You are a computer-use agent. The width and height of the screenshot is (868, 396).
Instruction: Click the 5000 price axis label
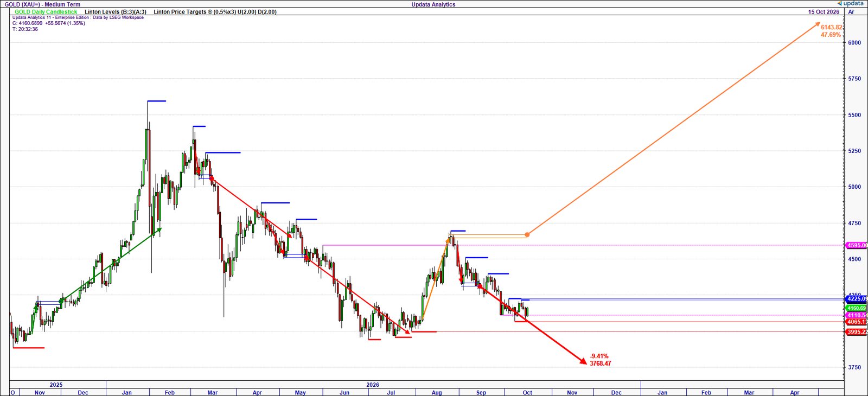tap(854, 187)
